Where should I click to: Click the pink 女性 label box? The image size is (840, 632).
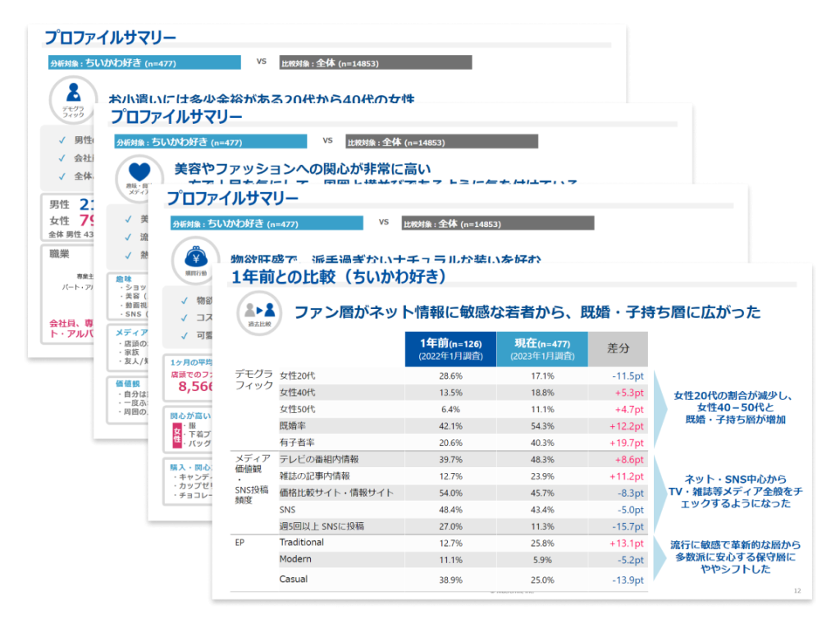point(176,435)
